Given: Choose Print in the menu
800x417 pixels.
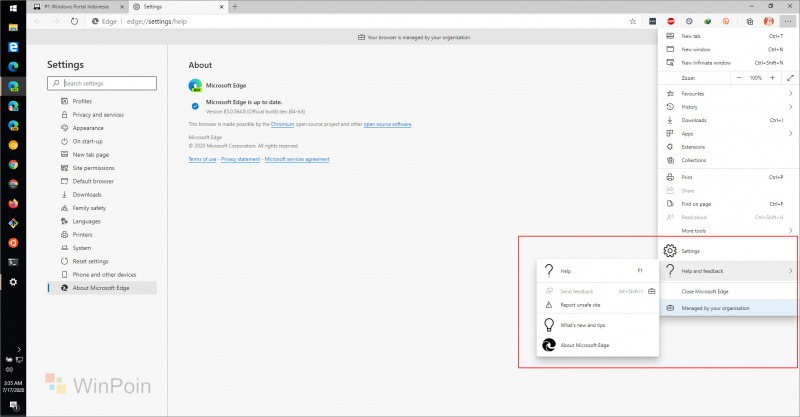Looking at the screenshot, I should click(729, 177).
